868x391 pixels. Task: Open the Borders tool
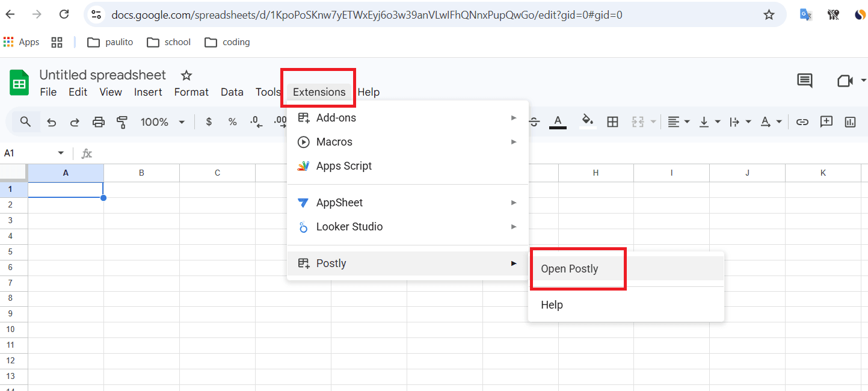click(x=612, y=122)
